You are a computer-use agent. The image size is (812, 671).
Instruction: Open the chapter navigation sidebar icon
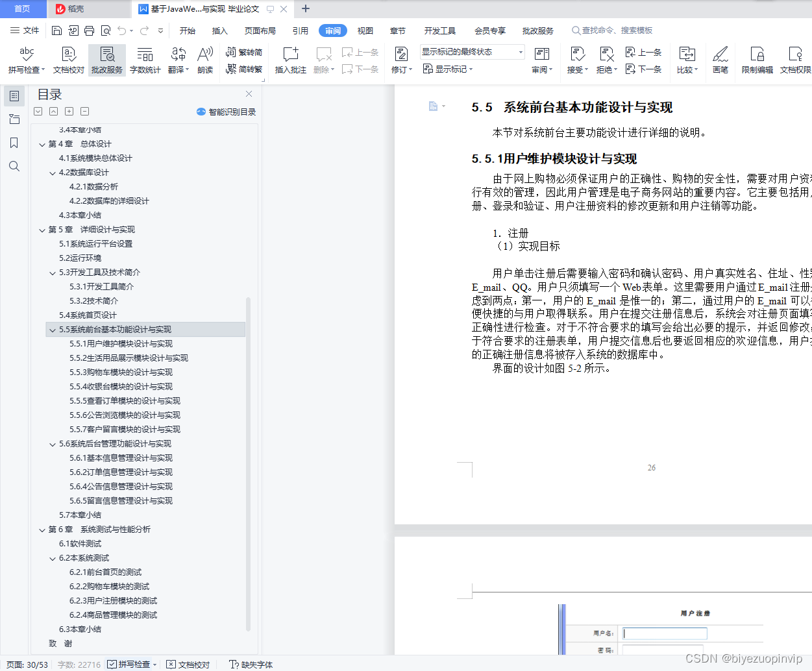click(x=14, y=119)
